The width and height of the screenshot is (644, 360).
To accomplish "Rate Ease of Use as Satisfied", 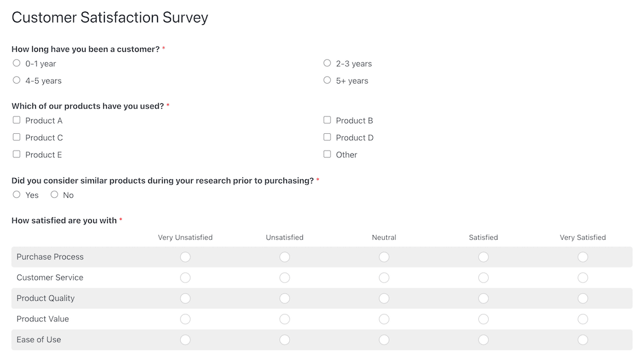I will pyautogui.click(x=484, y=340).
